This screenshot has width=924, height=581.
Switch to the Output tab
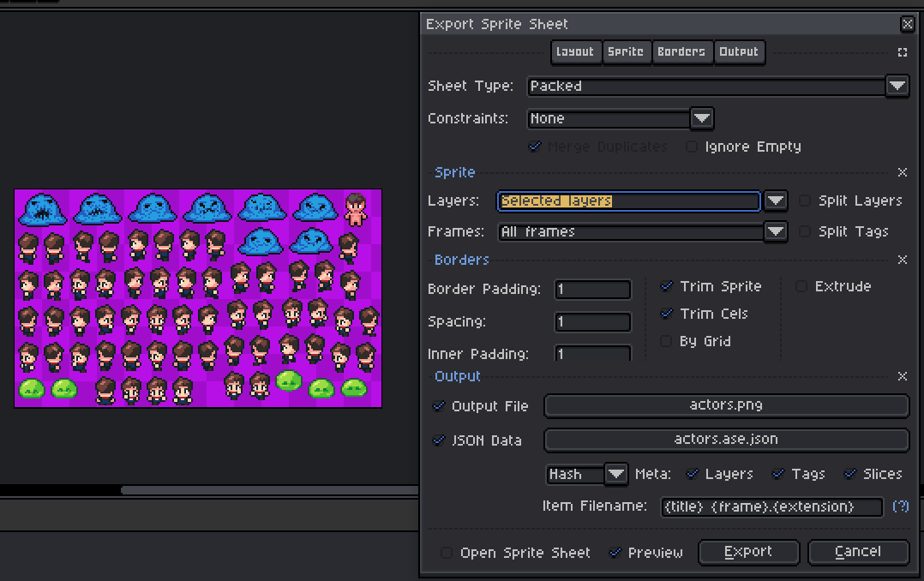[740, 51]
